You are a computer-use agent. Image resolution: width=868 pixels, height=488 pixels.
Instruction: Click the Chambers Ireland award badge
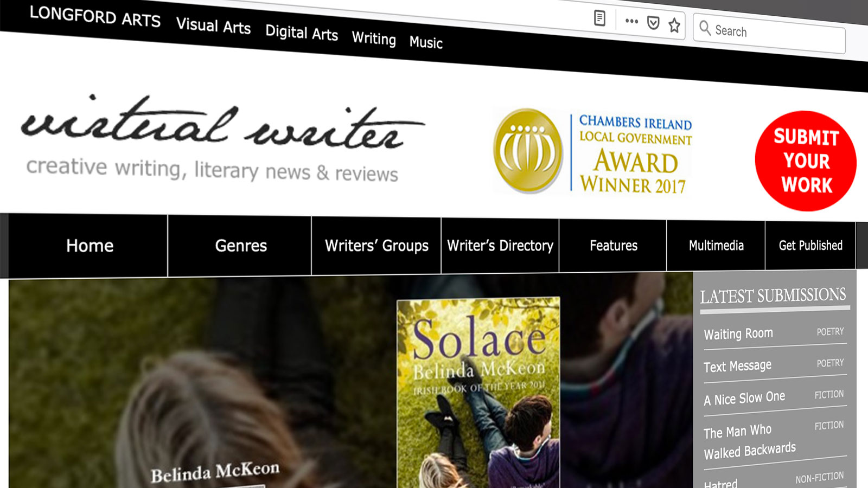point(592,151)
